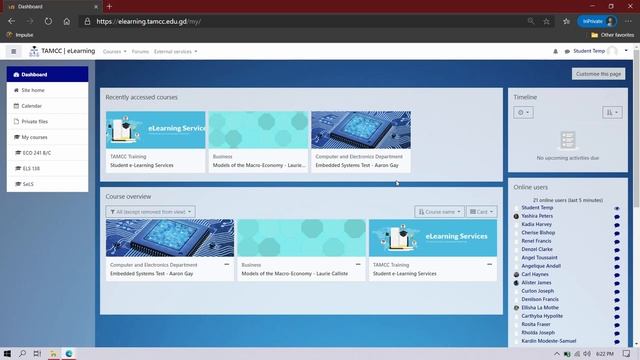Open the Card display dropdown
Image resolution: width=640 pixels, height=360 pixels.
pos(482,212)
